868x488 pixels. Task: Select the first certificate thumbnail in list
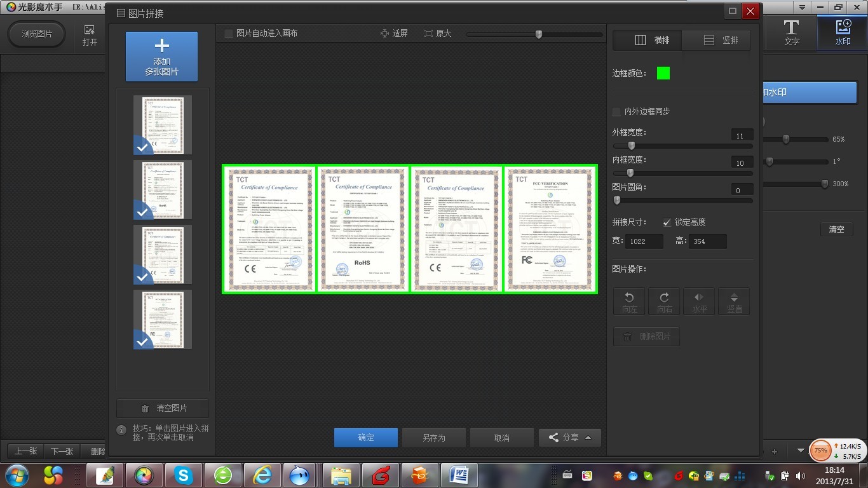(163, 125)
